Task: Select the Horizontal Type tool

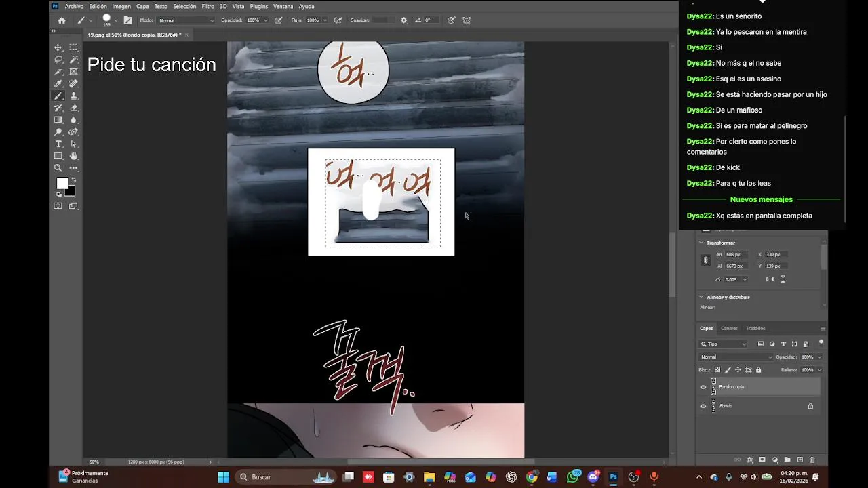Action: (58, 144)
